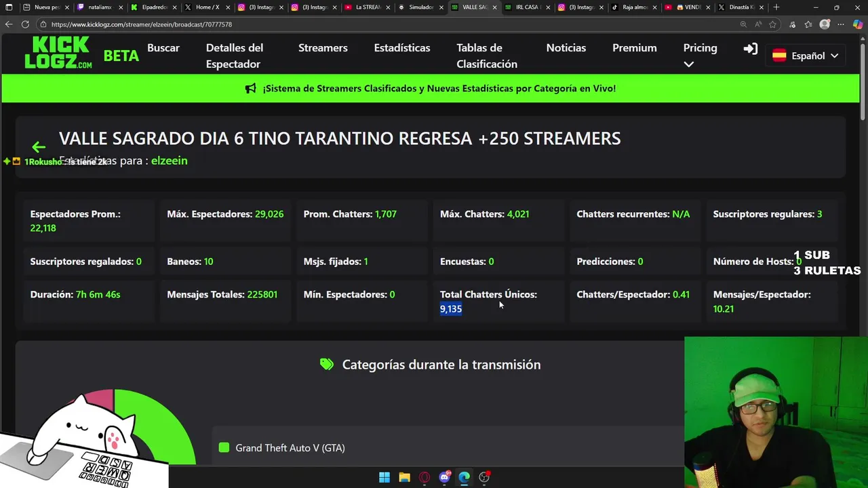The width and height of the screenshot is (868, 488).
Task: Click the site info lock icon in the address bar
Action: 43,24
